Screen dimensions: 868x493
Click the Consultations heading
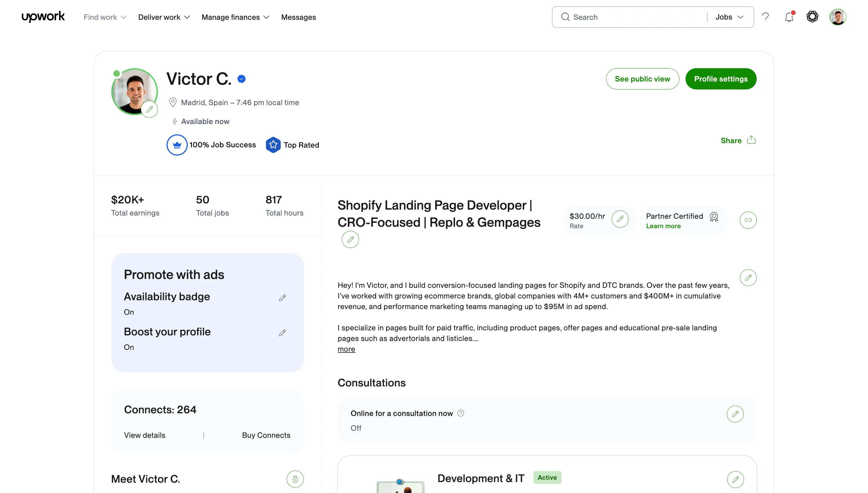tap(371, 383)
